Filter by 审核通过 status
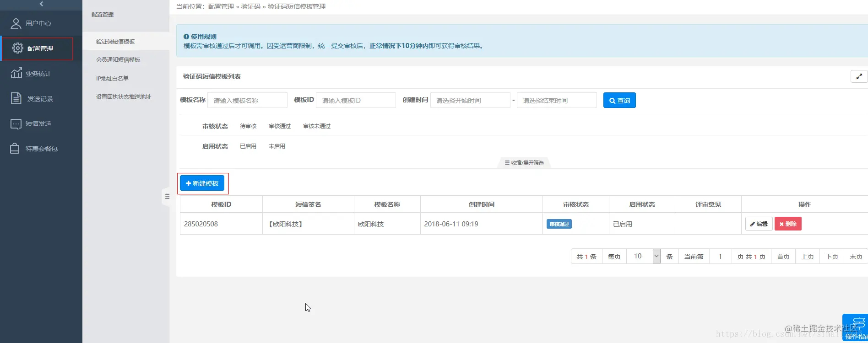Viewport: 868px width, 343px height. coord(280,126)
